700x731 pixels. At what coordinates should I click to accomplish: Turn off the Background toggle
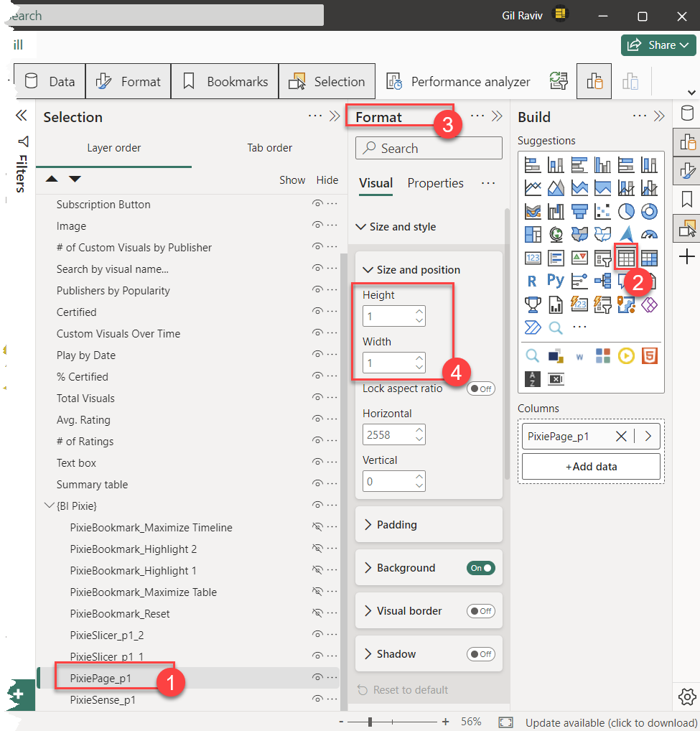pos(480,568)
